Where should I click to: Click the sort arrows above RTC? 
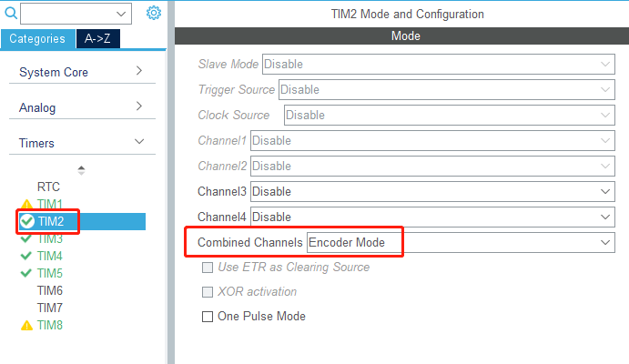[x=81, y=170]
